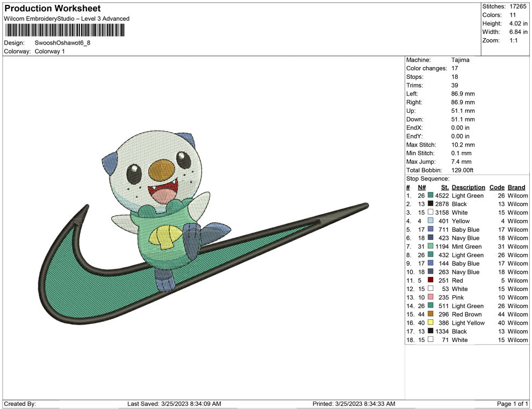Image resolution: width=532 pixels, height=409 pixels.
Task: Click 'Mint Green' description in stop 7
Action: [x=466, y=246]
